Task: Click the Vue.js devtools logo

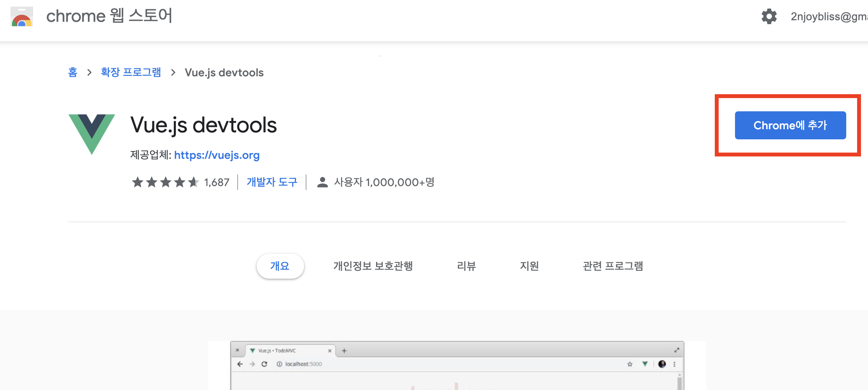Action: click(92, 134)
